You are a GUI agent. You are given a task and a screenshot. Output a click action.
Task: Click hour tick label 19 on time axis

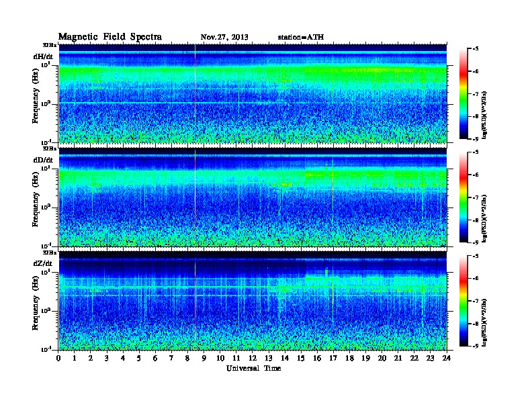point(365,358)
